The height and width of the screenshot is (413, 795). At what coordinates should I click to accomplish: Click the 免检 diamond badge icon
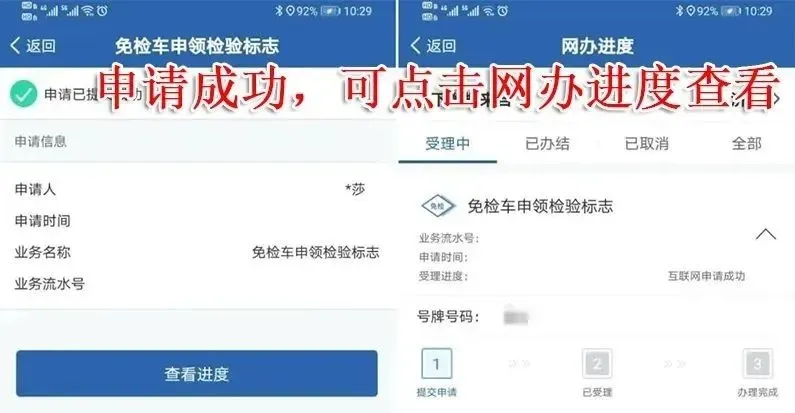pyautogui.click(x=438, y=206)
